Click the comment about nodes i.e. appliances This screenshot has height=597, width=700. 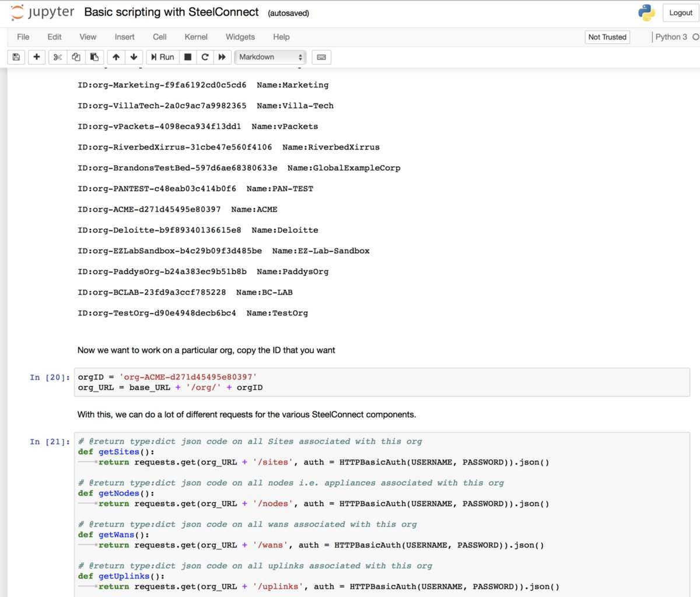(291, 483)
